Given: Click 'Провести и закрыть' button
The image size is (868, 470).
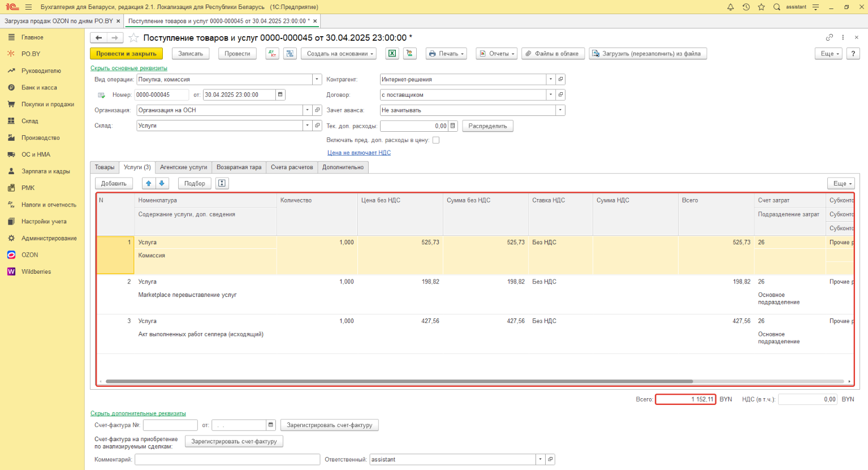Looking at the screenshot, I should pyautogui.click(x=126, y=54).
